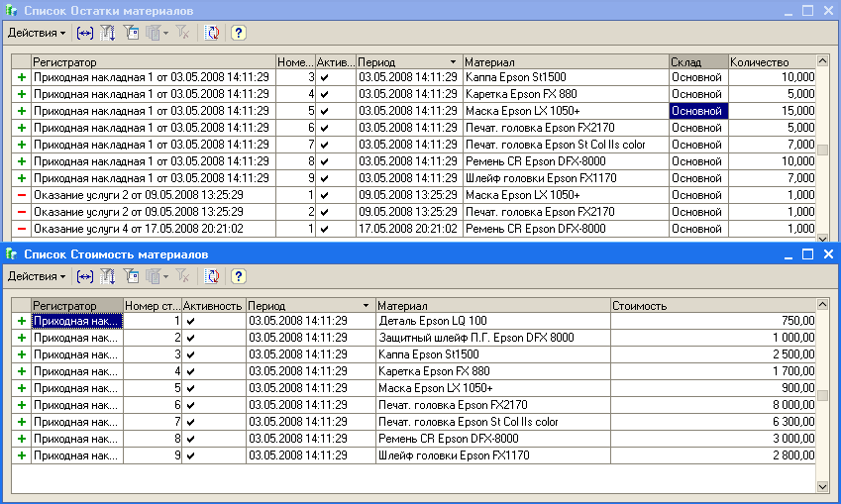This screenshot has width=841, height=504.
Task: Click Период sort arrow in Стоимость материалов header
Action: pyautogui.click(x=366, y=306)
